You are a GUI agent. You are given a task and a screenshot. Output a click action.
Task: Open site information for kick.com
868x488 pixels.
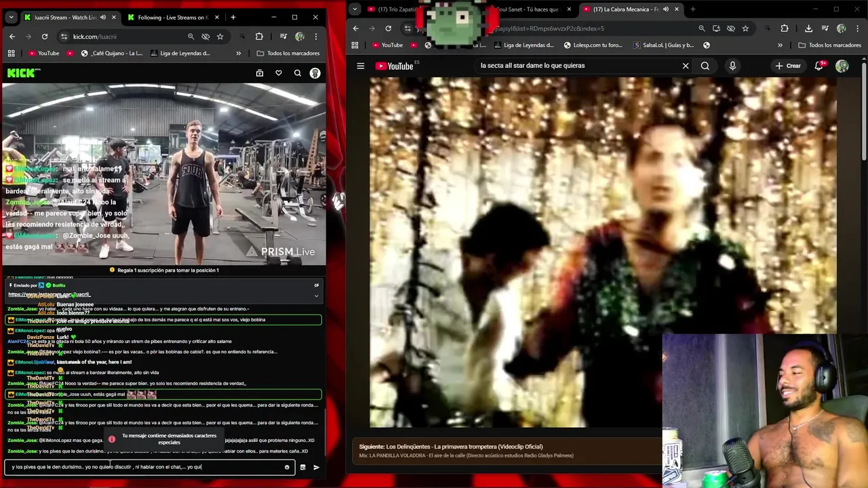[x=64, y=37]
